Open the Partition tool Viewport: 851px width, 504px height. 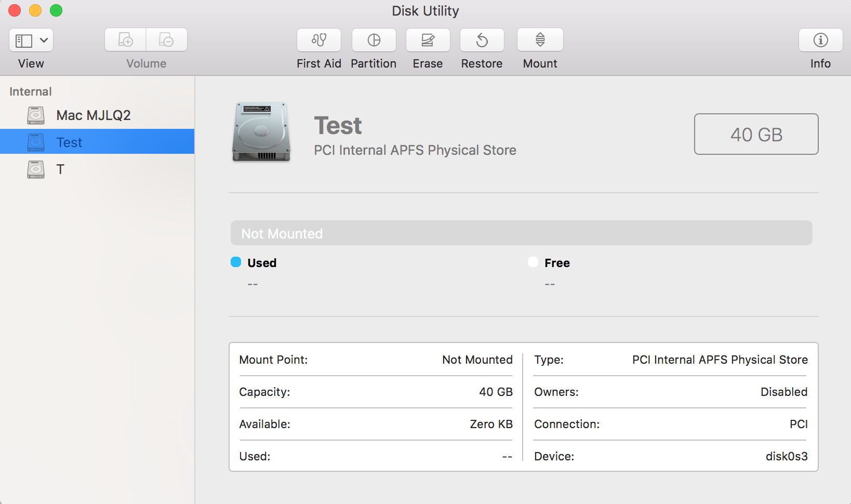pos(374,41)
